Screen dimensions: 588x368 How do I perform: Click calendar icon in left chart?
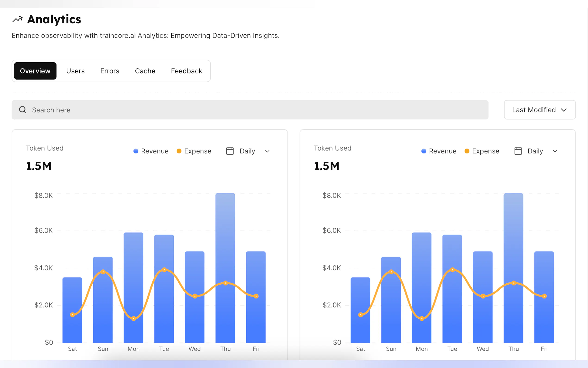[230, 151]
